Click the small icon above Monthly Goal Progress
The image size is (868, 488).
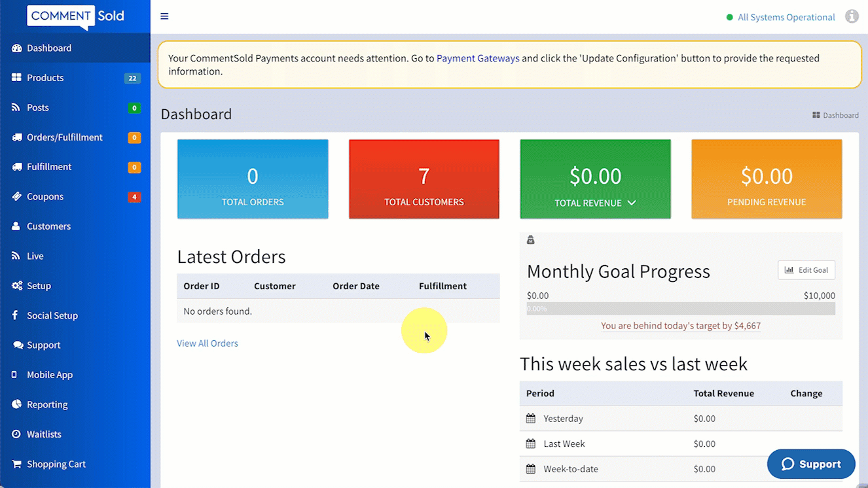tap(531, 240)
